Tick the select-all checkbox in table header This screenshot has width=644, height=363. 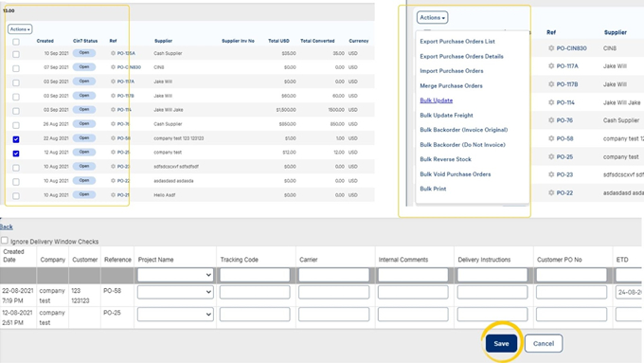[16, 42]
